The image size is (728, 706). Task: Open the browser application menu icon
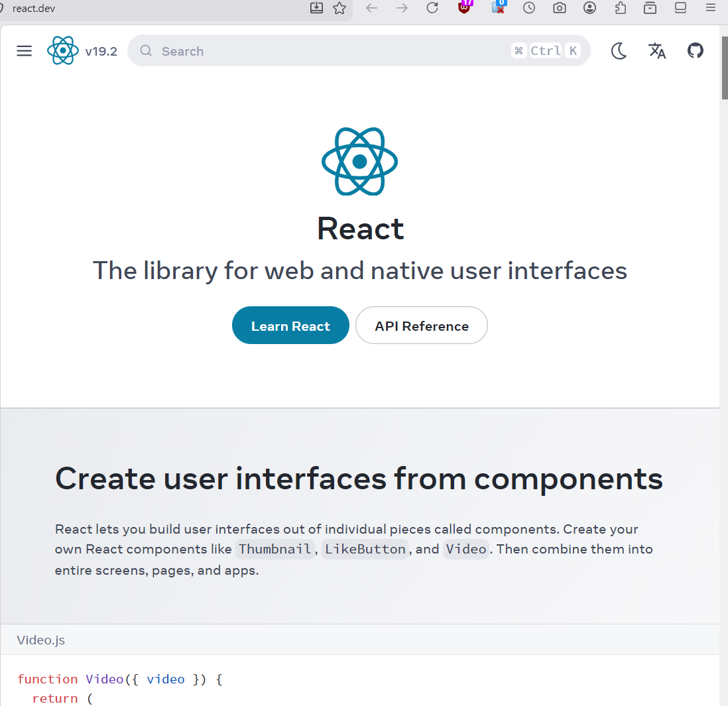710,8
